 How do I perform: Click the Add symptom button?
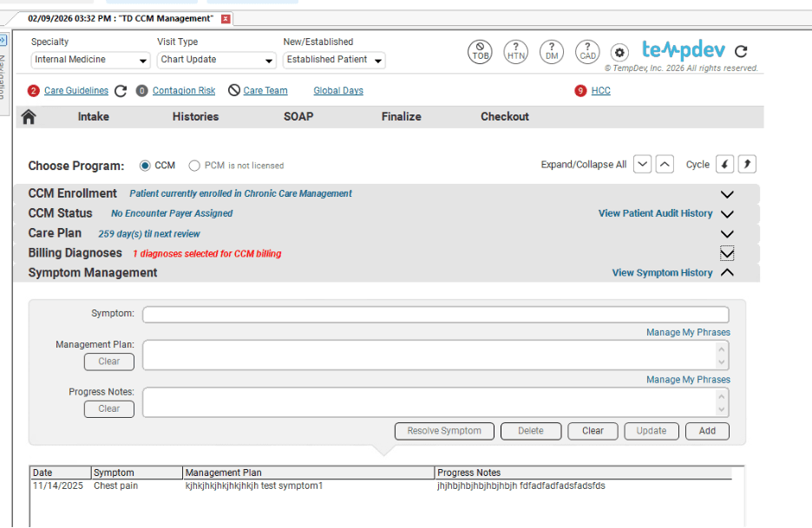click(x=707, y=431)
